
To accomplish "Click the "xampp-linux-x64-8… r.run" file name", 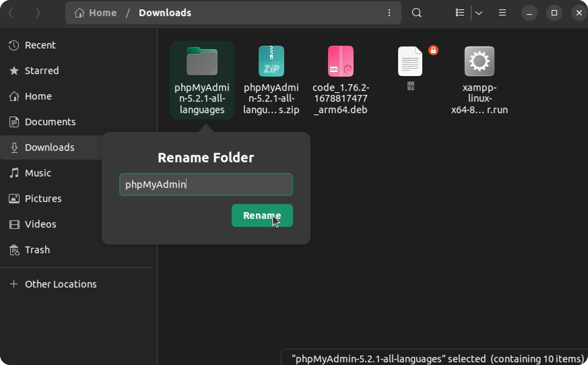I will point(480,99).
